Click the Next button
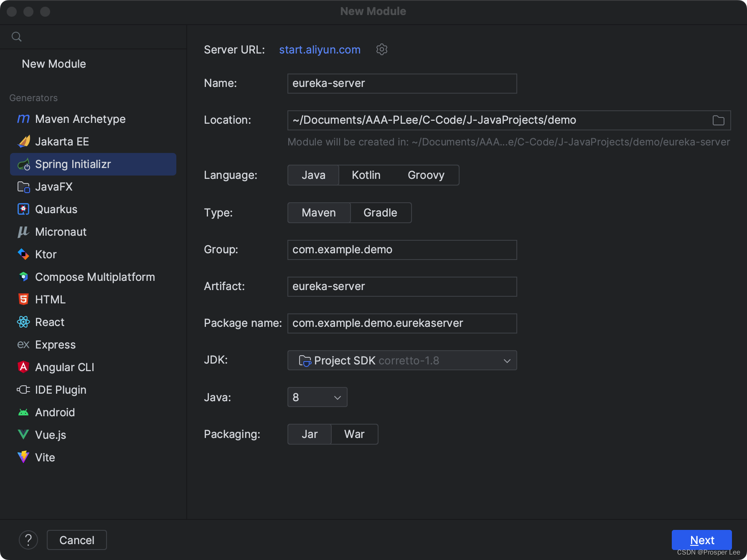Image resolution: width=747 pixels, height=560 pixels. click(702, 540)
